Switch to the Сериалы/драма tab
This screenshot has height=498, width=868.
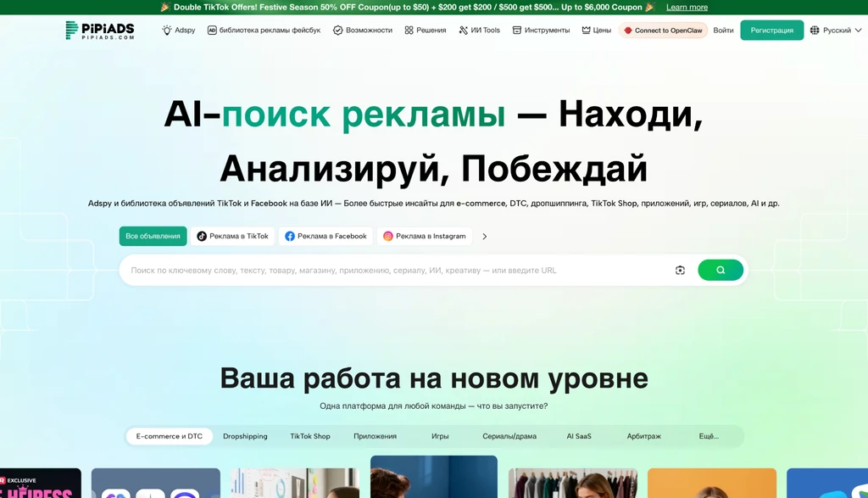509,437
